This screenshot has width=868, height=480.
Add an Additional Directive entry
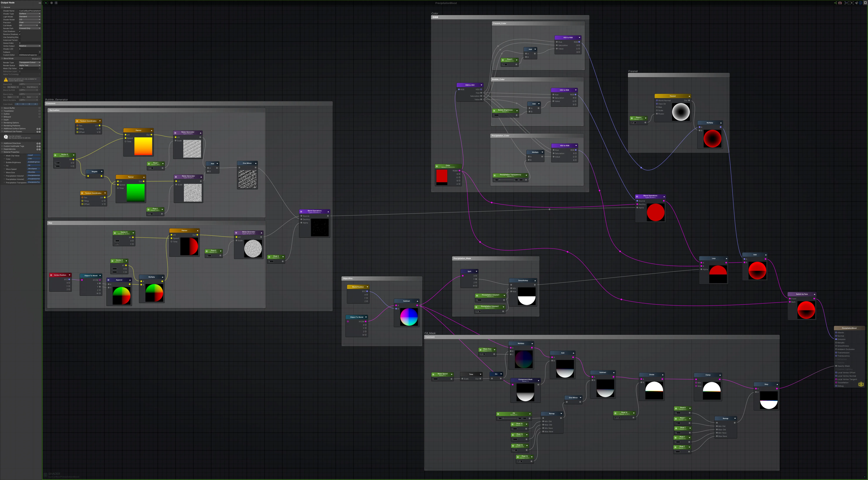(37, 143)
